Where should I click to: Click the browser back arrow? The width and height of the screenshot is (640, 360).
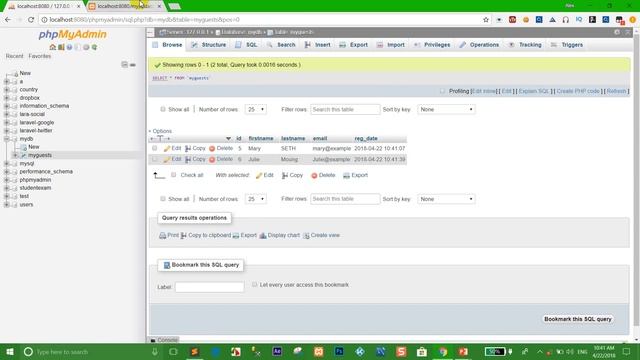click(x=8, y=20)
